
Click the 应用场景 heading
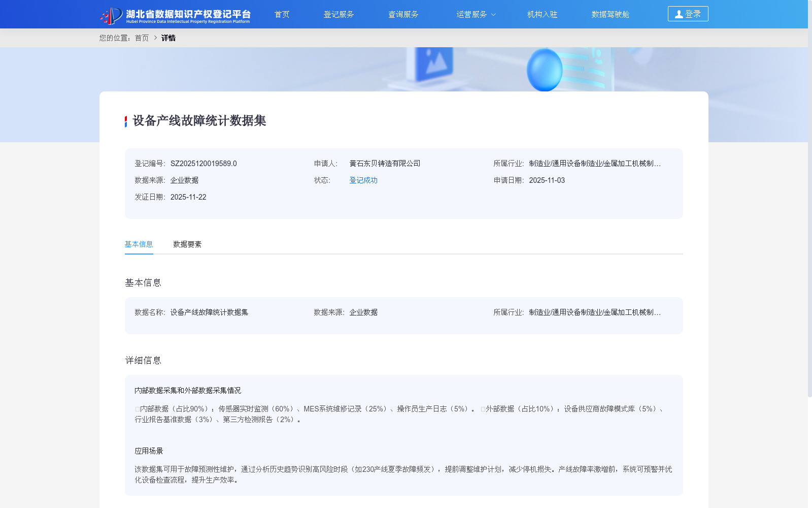point(149,451)
